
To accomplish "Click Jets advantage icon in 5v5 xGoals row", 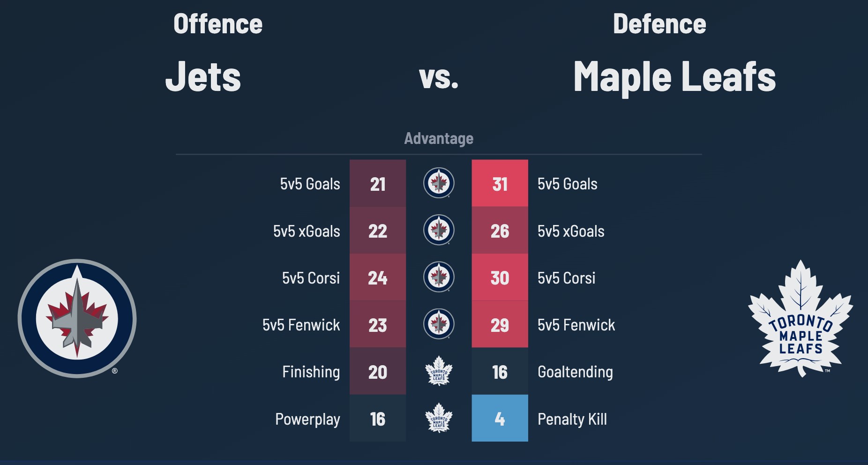I will [x=439, y=230].
